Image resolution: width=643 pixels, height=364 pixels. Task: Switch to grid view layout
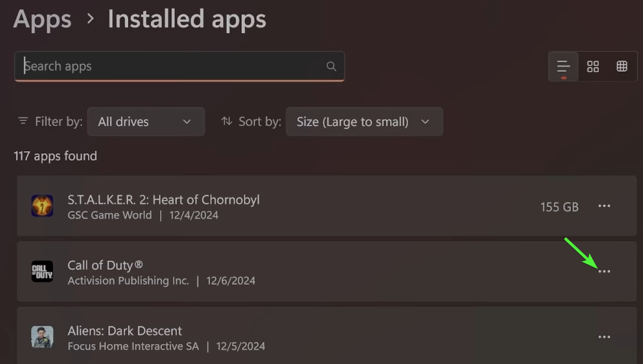coord(593,66)
